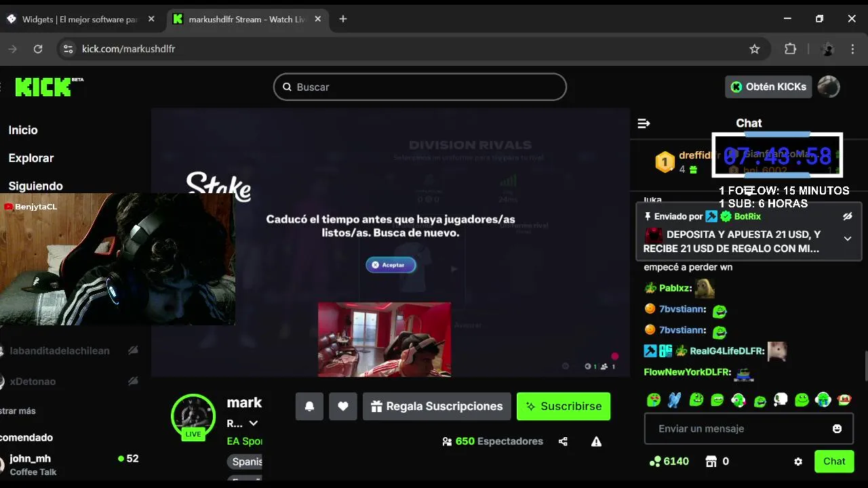The height and width of the screenshot is (488, 868).
Task: Click chat username RealG4LifeDLFR
Action: pos(726,351)
